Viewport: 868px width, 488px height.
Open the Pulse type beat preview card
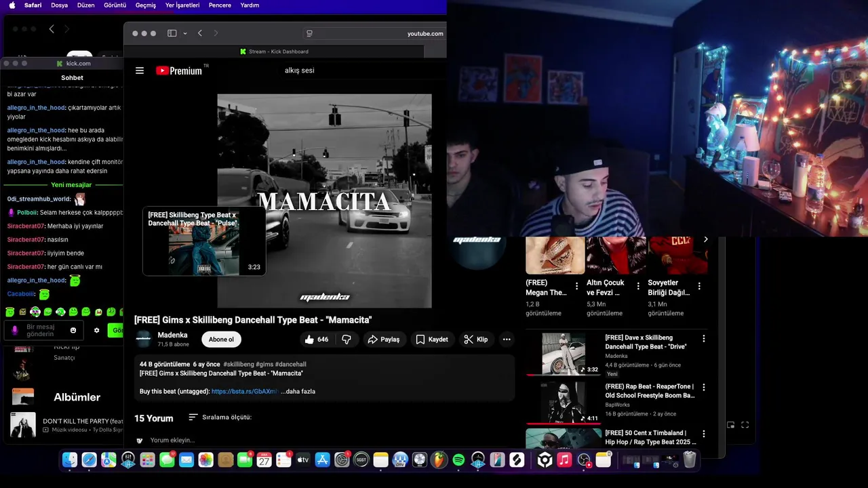coord(204,241)
